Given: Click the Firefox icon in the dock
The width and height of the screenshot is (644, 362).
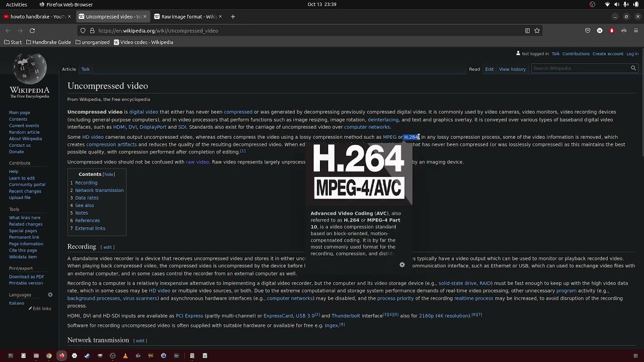Looking at the screenshot, I should click(x=61, y=355).
